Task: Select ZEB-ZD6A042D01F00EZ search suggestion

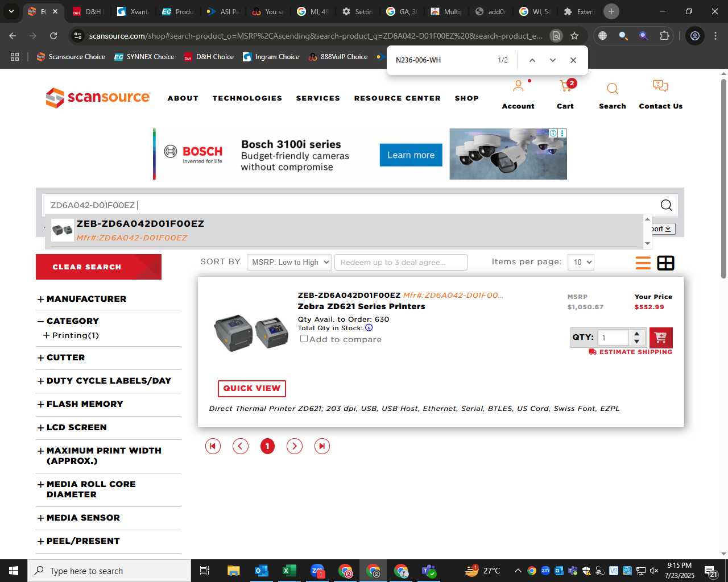Action: click(x=345, y=230)
